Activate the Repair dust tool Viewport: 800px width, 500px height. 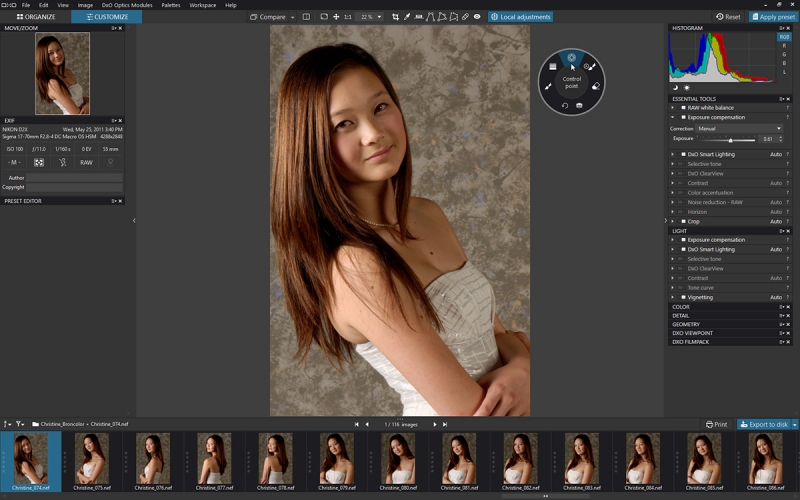click(465, 17)
